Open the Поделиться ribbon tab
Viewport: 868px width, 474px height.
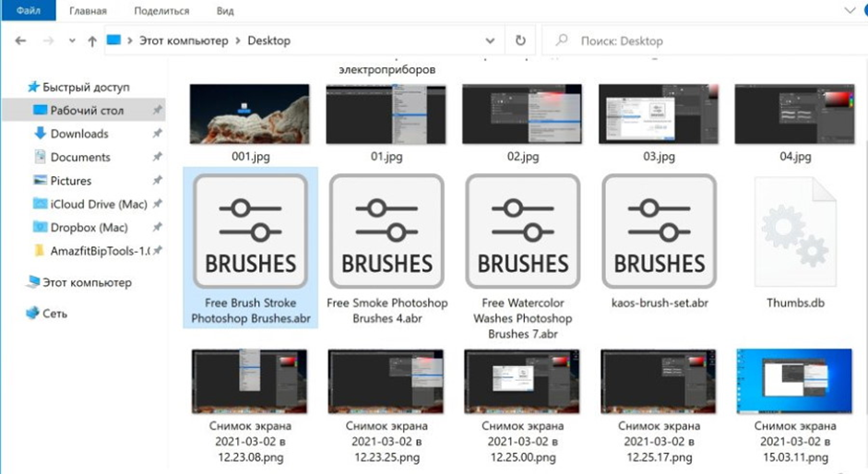pos(161,10)
